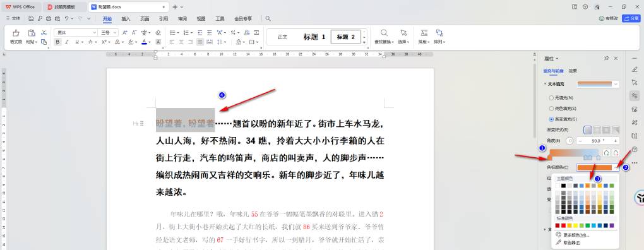644x250 pixels.
Task: Click the center align icon
Action: 181,42
